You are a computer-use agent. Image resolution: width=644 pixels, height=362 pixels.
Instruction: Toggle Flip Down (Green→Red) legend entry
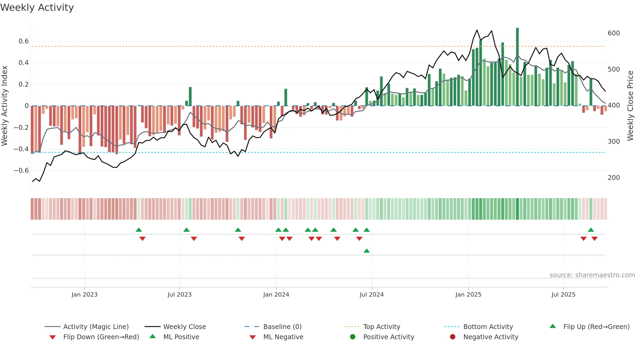click(94, 337)
